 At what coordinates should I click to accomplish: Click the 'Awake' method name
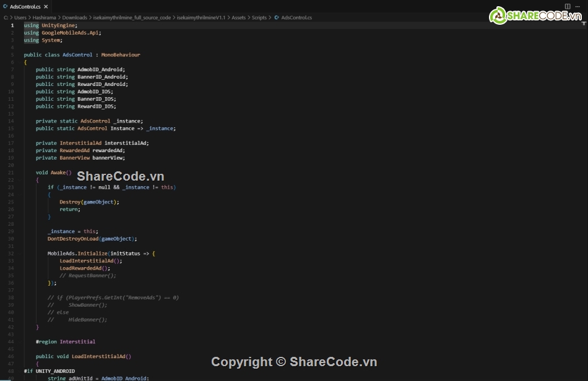[58, 173]
